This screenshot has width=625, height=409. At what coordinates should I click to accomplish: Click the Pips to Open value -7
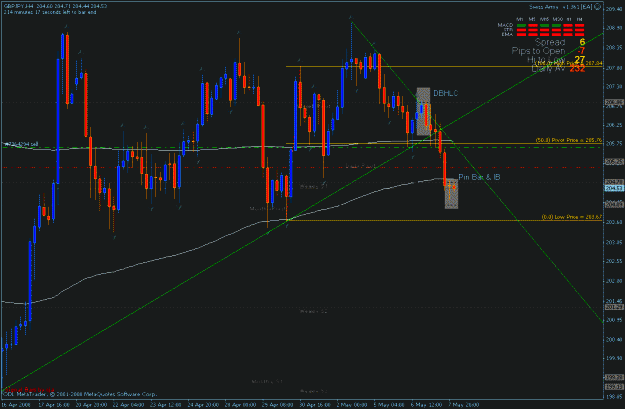[x=581, y=51]
